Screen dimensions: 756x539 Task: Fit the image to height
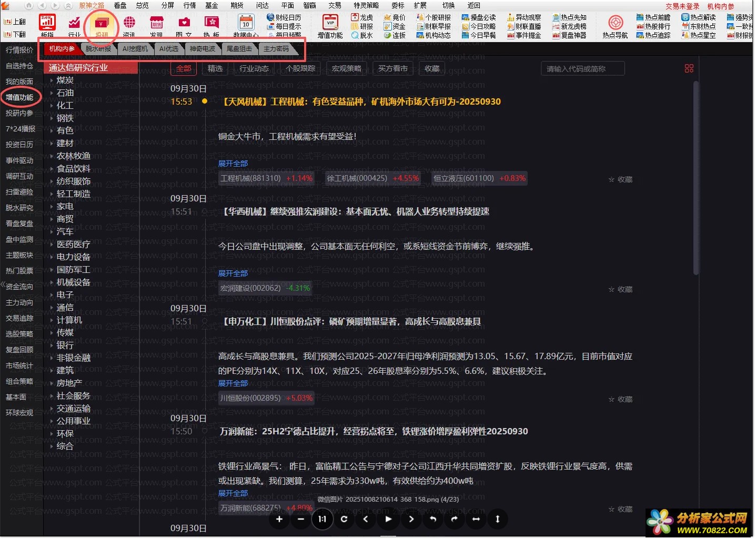coord(498,519)
